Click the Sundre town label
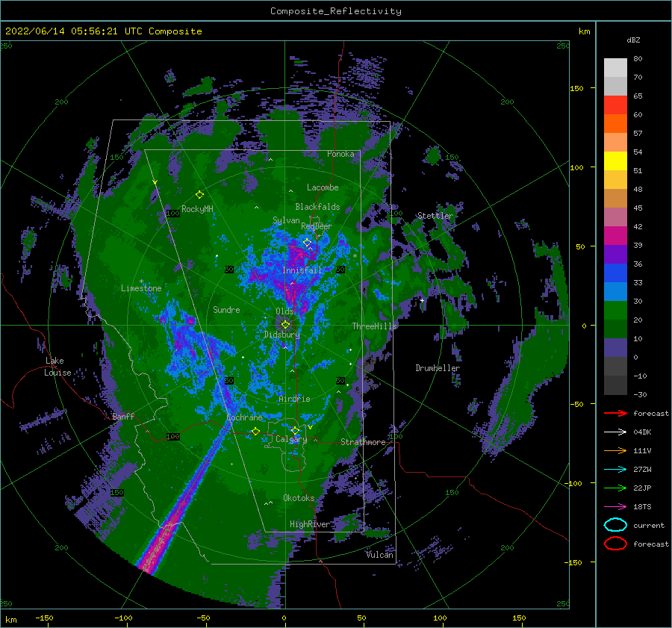The width and height of the screenshot is (672, 628). 226,309
